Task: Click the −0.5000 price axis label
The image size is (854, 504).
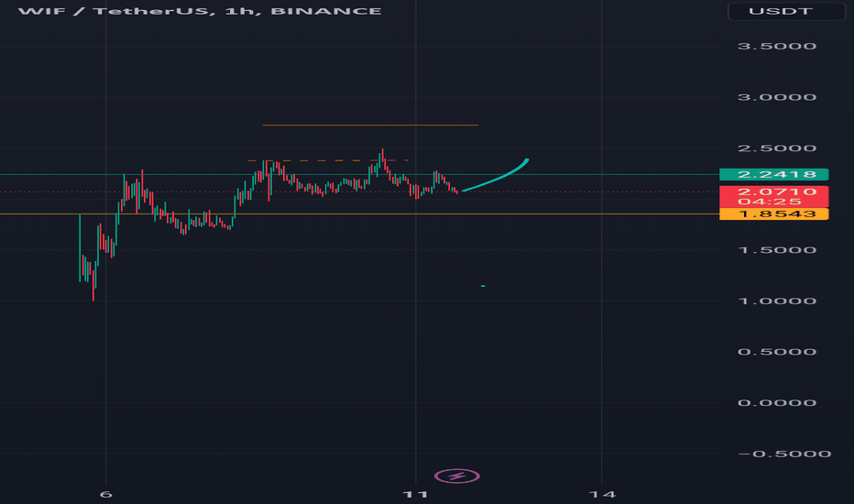Action: click(785, 454)
